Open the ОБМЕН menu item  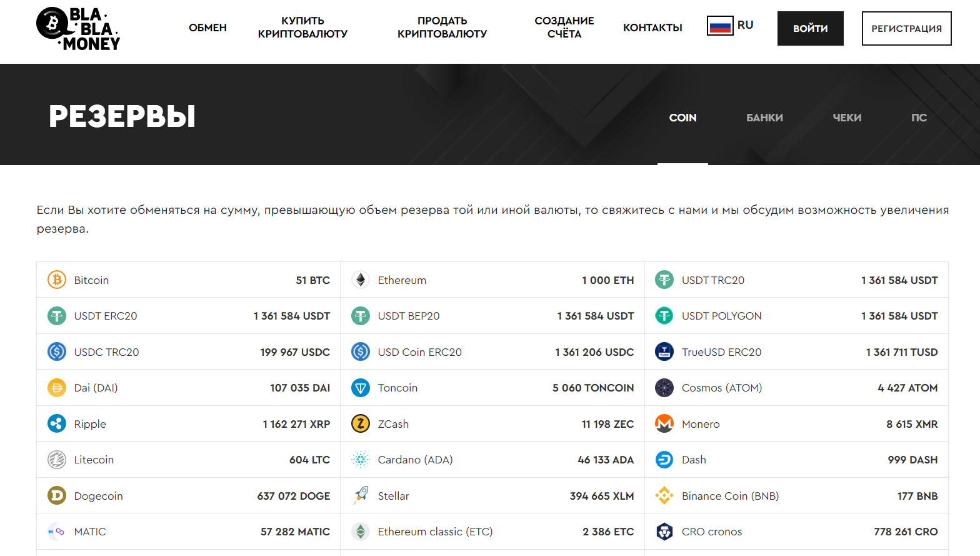(x=207, y=28)
